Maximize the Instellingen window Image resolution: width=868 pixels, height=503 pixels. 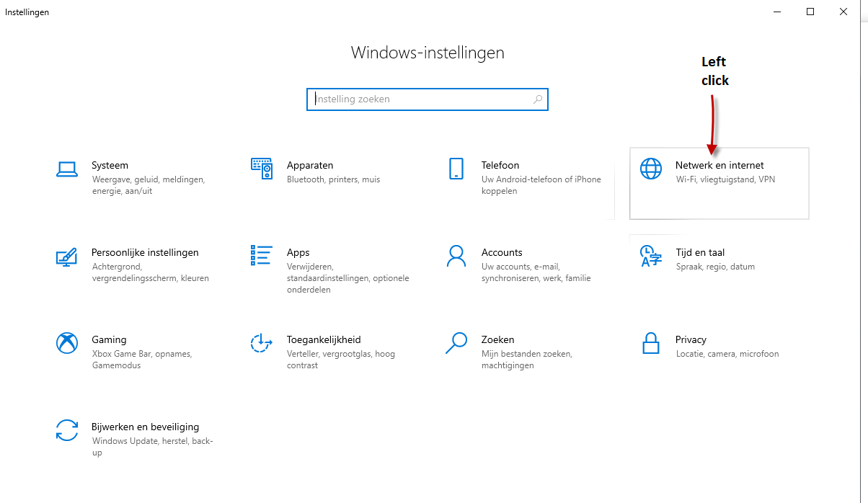click(810, 12)
